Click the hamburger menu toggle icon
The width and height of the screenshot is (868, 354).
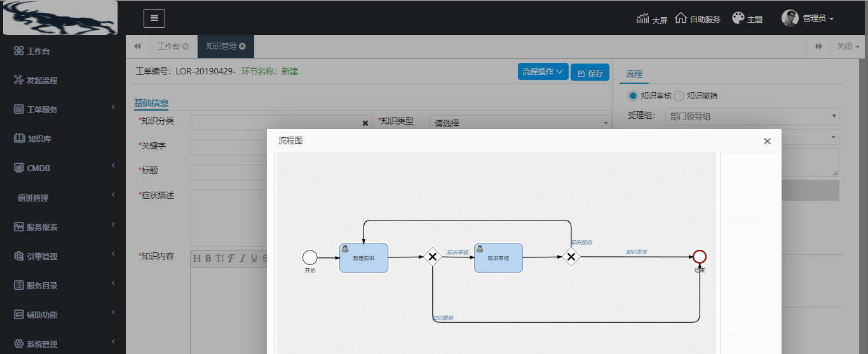[x=154, y=18]
